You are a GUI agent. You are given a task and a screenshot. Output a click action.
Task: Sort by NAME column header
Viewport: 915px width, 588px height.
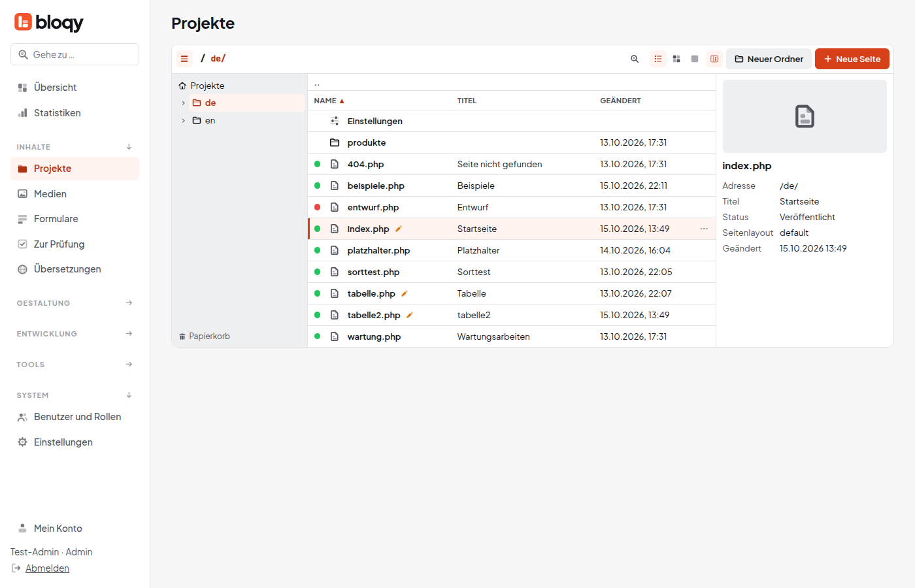(x=329, y=101)
